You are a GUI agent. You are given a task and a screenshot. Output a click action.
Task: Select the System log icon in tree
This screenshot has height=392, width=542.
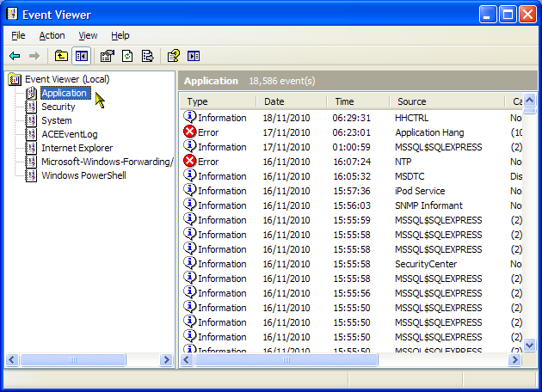(x=32, y=120)
